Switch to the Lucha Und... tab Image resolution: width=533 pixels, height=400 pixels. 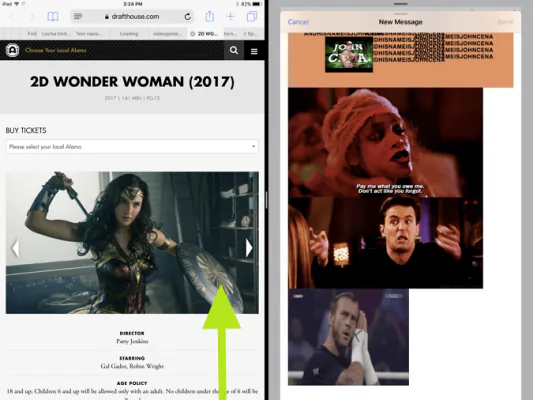[x=56, y=34]
